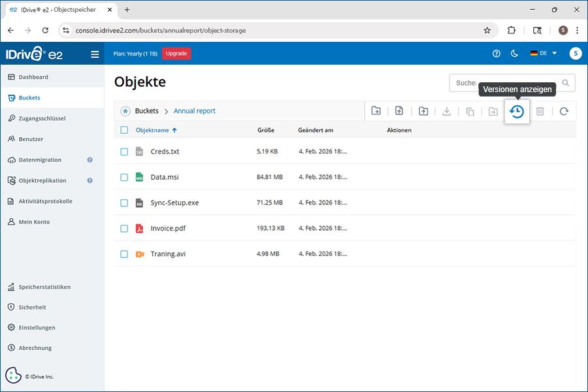Click the Suchen search input field
This screenshot has height=392, width=588.
point(503,83)
